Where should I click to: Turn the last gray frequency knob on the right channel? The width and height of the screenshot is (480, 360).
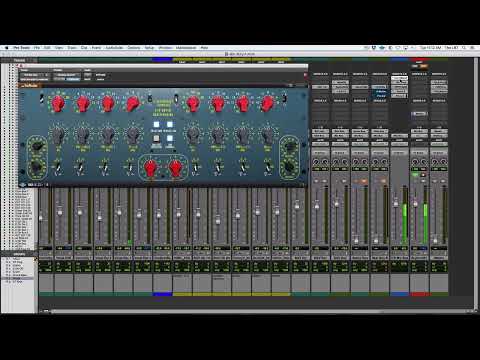(x=268, y=135)
